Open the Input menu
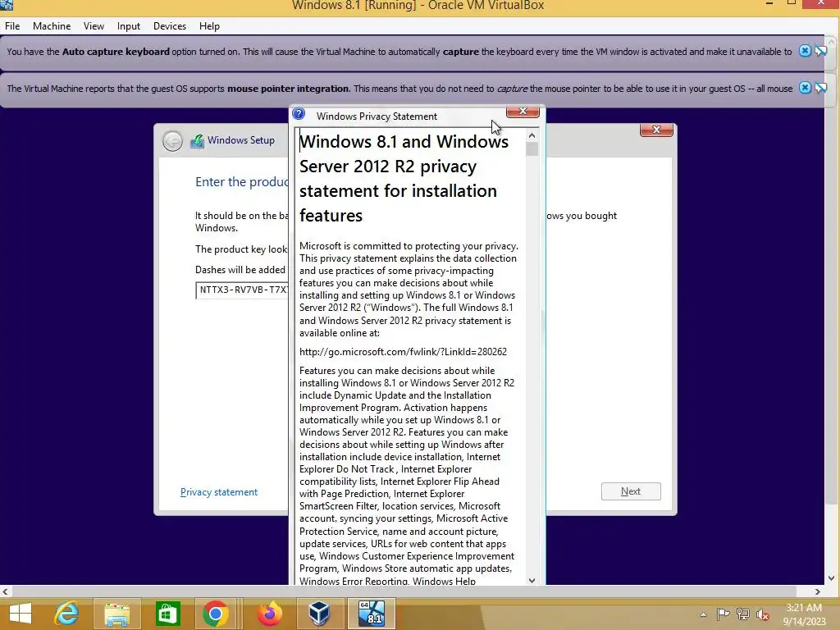This screenshot has height=630, width=840. coord(129,26)
